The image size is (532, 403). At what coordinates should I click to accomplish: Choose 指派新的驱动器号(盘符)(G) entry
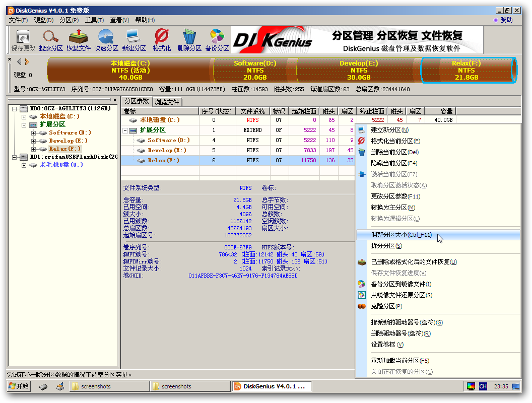(x=438, y=322)
